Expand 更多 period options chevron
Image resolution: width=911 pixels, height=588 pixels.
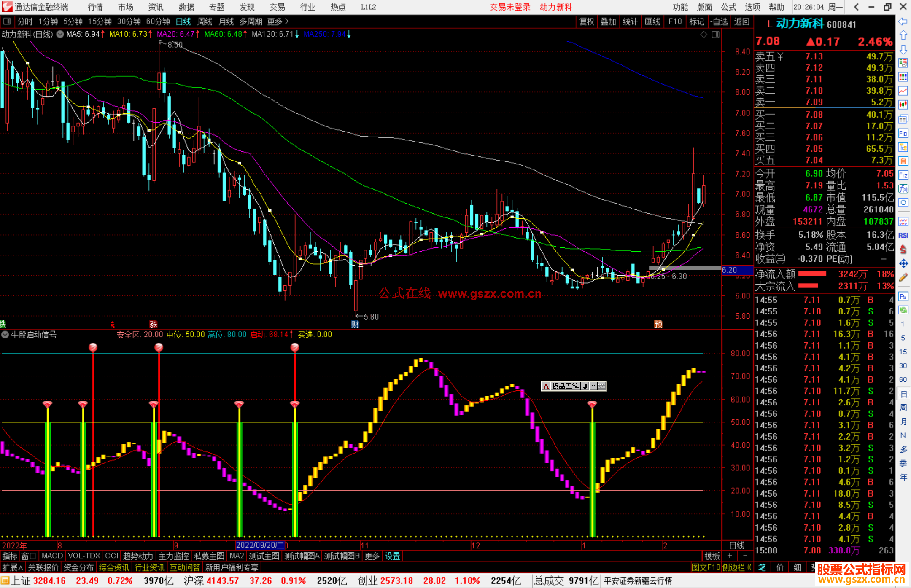click(x=287, y=21)
